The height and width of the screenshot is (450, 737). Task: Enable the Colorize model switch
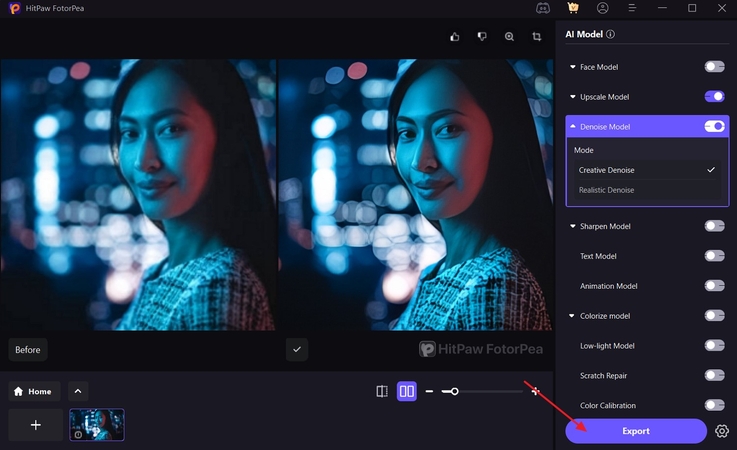714,316
